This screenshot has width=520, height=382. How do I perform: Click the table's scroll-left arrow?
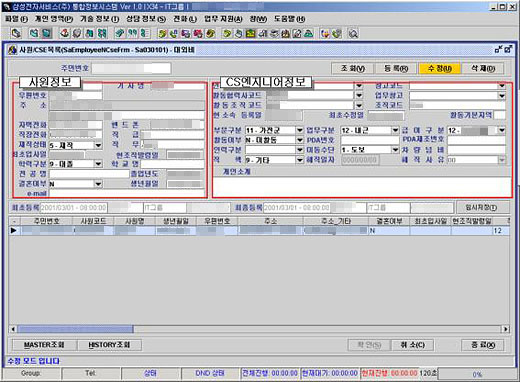(13, 329)
